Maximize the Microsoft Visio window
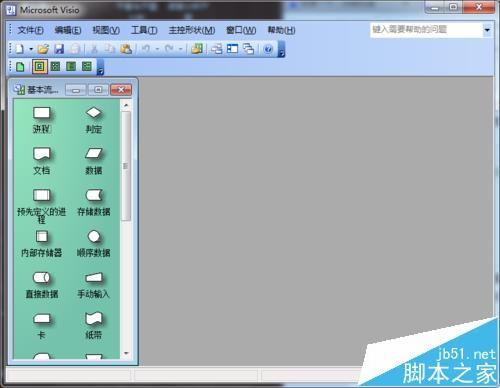The image size is (500, 388). point(454,7)
